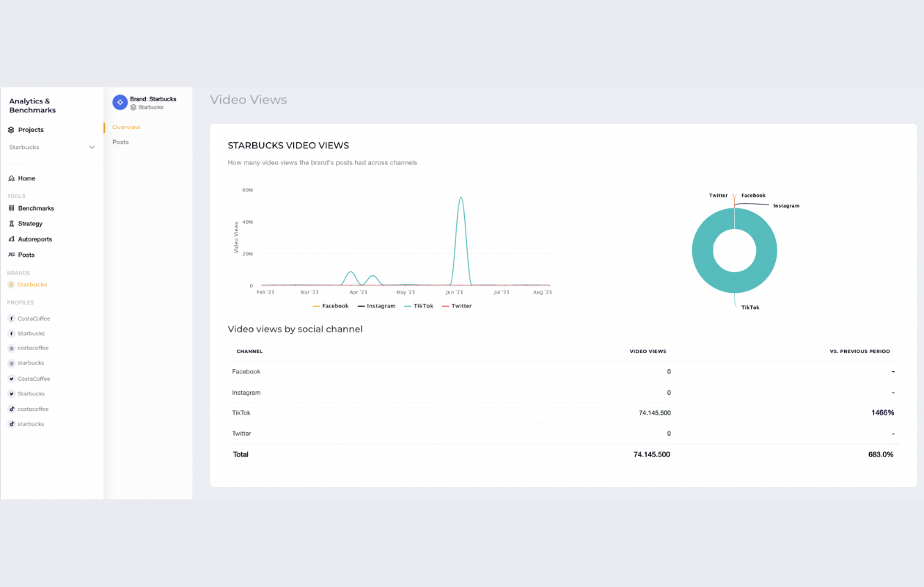
Task: Open the Overview tab
Action: click(x=126, y=128)
